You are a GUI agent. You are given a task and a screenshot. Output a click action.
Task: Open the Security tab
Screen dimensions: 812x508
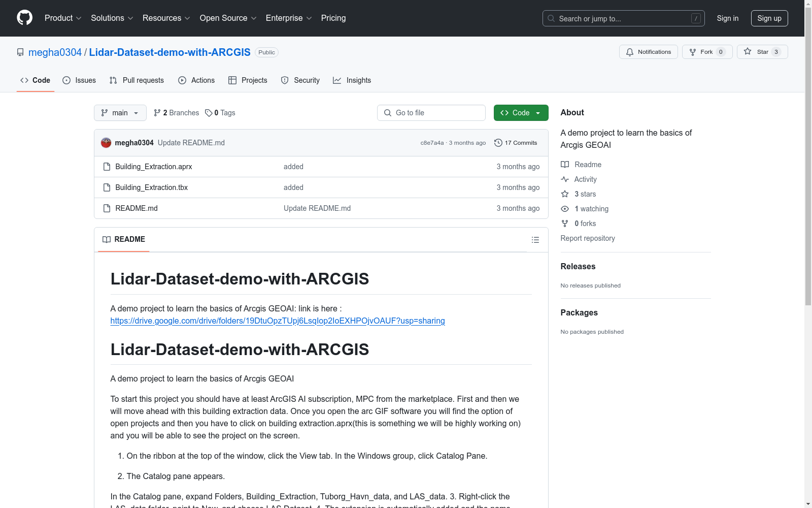[300, 80]
